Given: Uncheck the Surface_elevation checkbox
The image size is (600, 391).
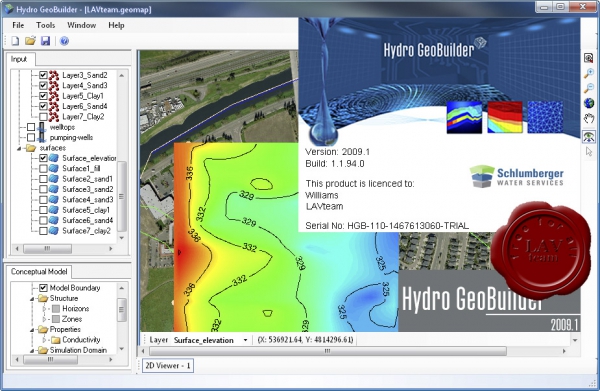Looking at the screenshot, I should (x=43, y=158).
